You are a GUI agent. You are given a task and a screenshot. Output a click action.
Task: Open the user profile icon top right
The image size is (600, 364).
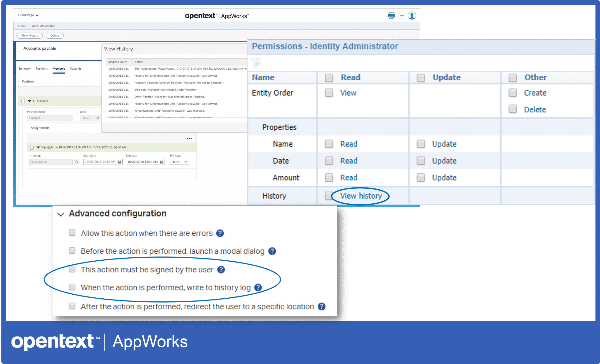[x=412, y=16]
